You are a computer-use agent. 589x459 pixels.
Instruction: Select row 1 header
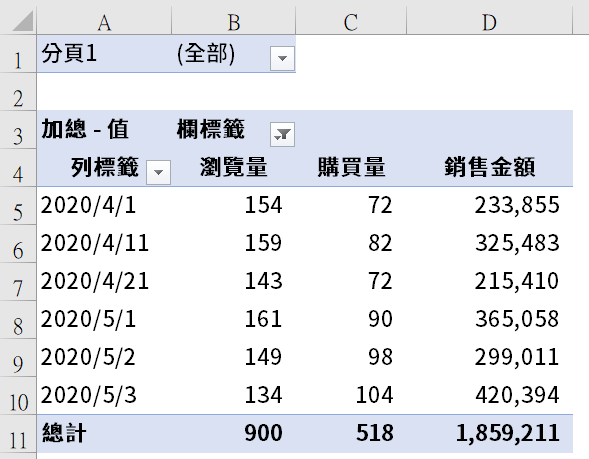click(18, 54)
